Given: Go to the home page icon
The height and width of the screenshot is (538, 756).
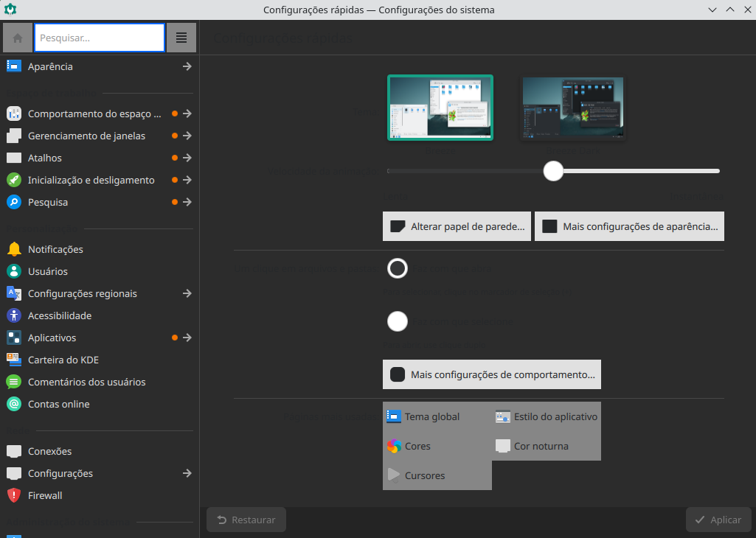Looking at the screenshot, I should coord(18,38).
